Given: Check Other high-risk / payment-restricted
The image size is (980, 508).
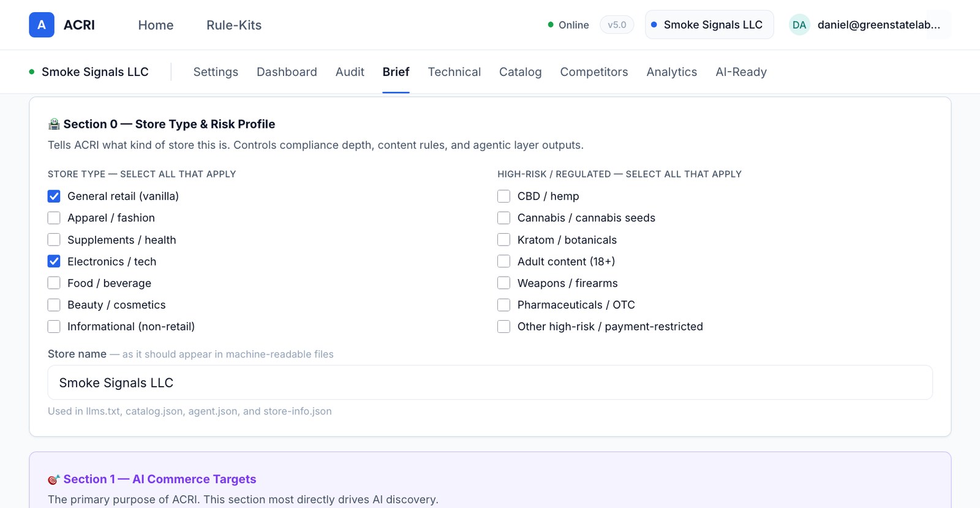Looking at the screenshot, I should 503,327.
